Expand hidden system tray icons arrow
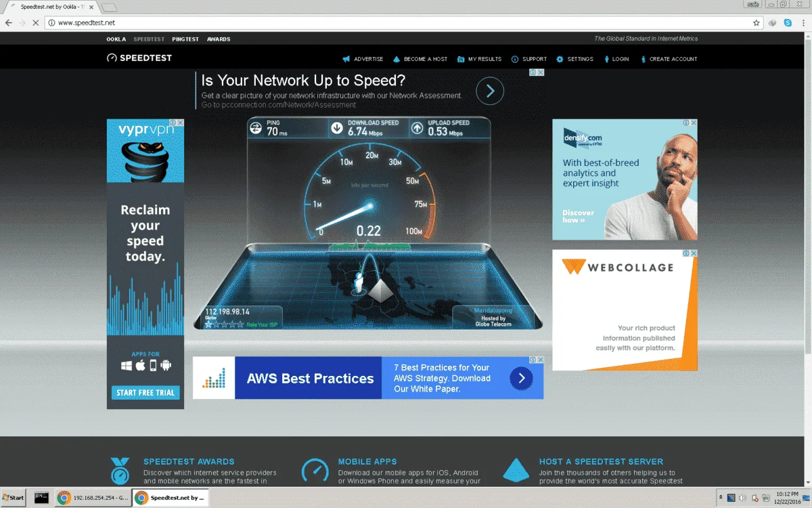812x508 pixels. tap(721, 498)
